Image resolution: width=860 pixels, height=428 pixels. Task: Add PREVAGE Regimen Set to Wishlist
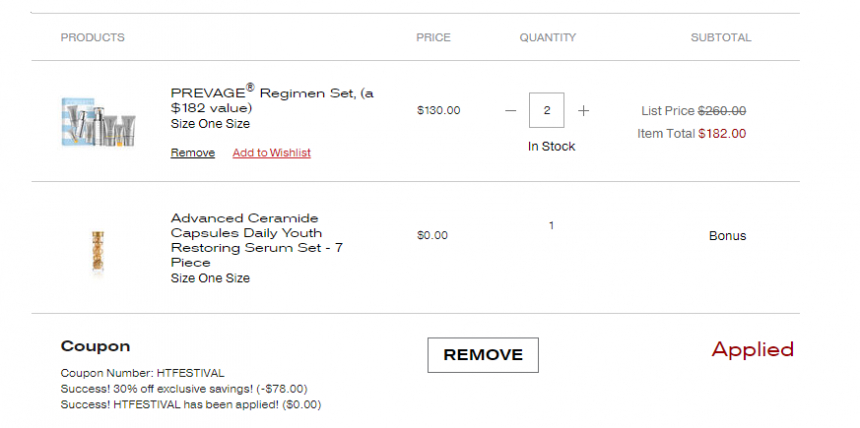point(271,153)
